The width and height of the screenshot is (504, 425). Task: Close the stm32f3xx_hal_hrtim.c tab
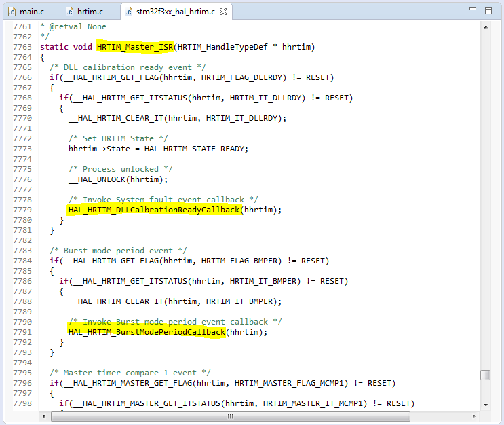[x=223, y=12]
